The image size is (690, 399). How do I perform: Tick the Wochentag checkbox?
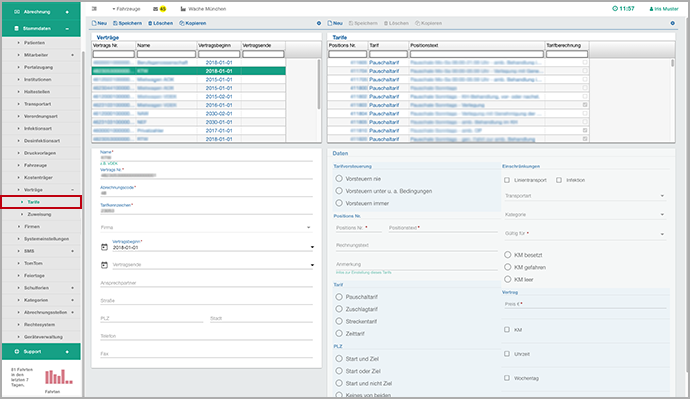point(507,378)
